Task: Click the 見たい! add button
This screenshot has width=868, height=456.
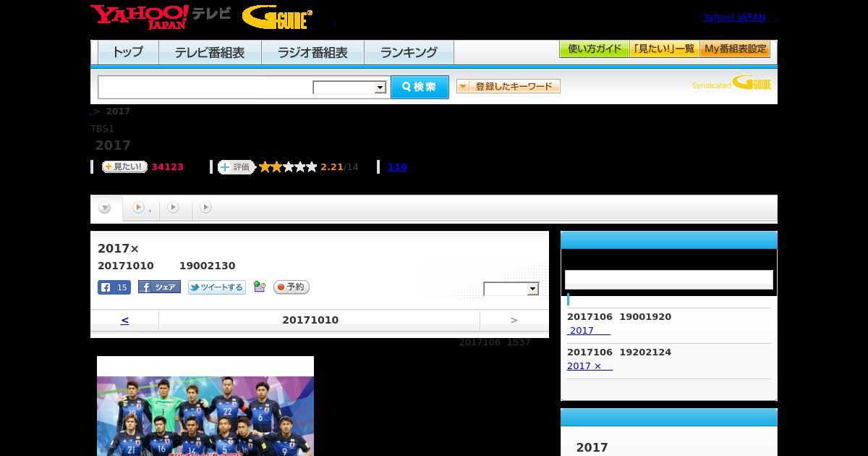Action: point(124,166)
